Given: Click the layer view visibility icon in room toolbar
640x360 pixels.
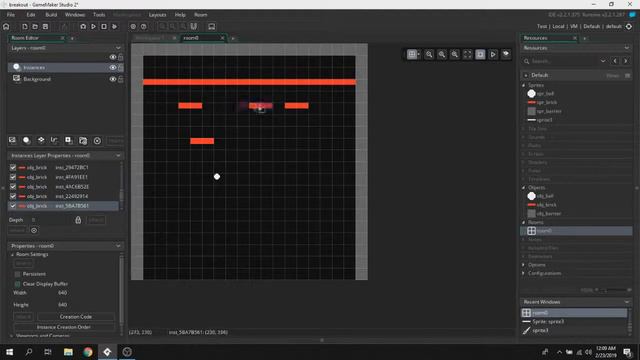Looking at the screenshot, I should 506,54.
